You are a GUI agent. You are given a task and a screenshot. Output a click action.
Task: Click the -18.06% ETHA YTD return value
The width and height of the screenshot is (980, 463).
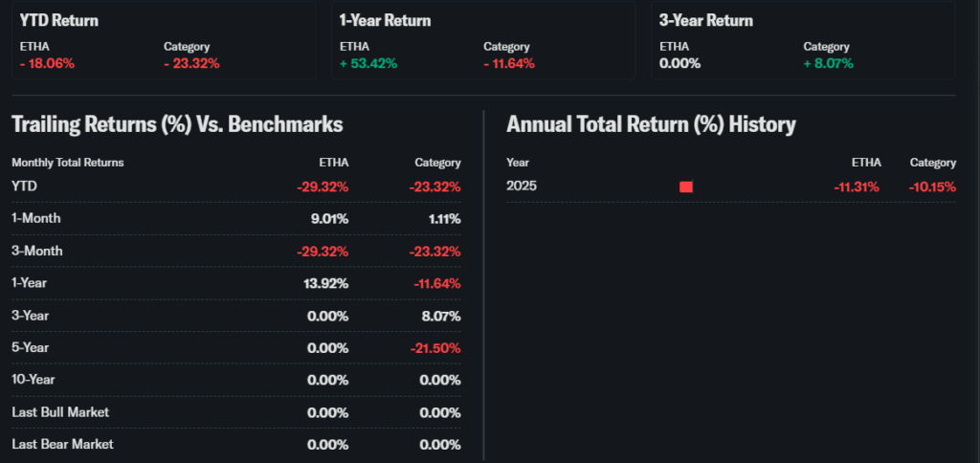[47, 64]
